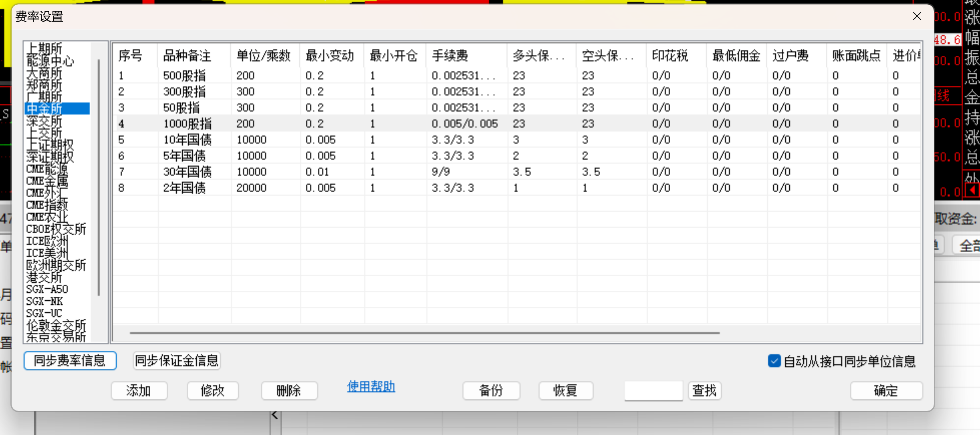Select 上期所 in exchange list
The image size is (980, 435).
pyautogui.click(x=44, y=49)
